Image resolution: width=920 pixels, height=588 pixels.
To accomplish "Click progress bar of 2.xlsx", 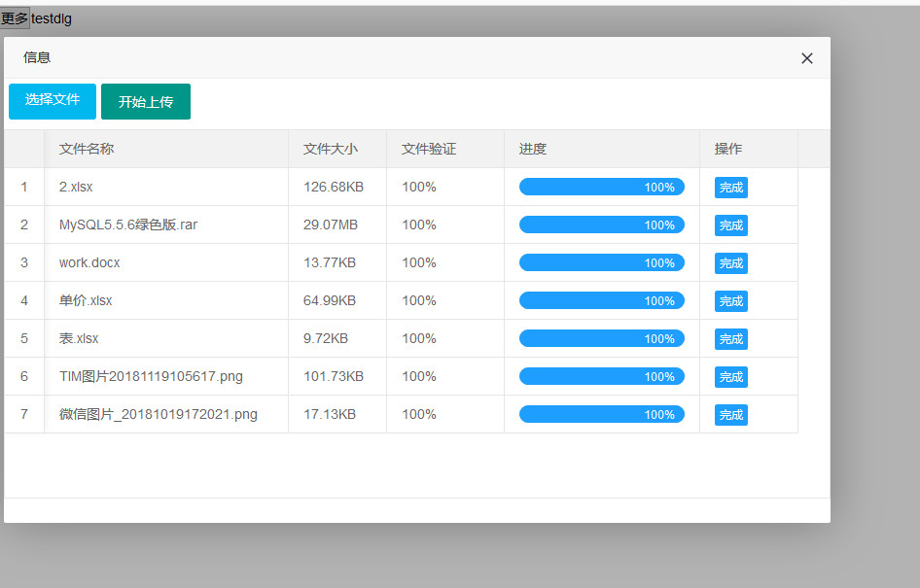I will 601,187.
